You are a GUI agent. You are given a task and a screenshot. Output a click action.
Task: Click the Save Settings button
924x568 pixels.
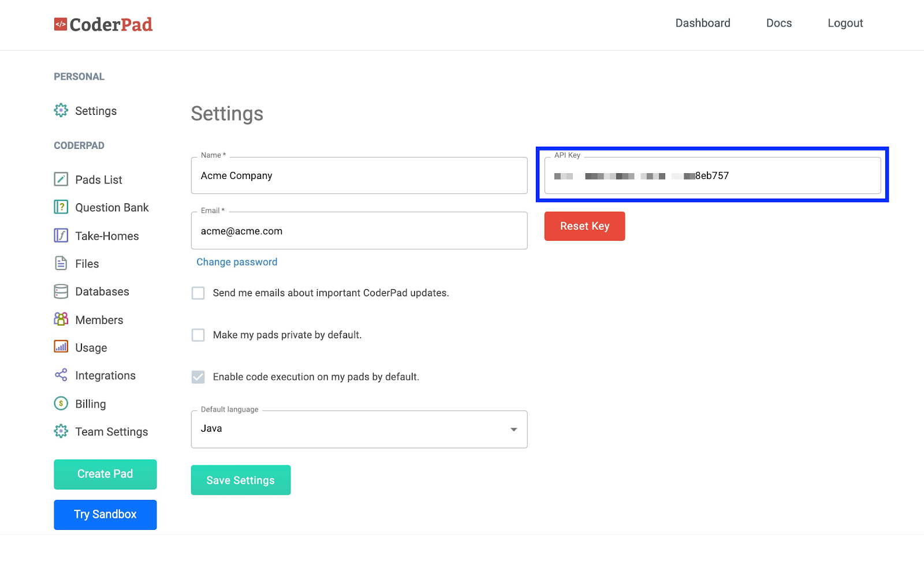(x=241, y=480)
